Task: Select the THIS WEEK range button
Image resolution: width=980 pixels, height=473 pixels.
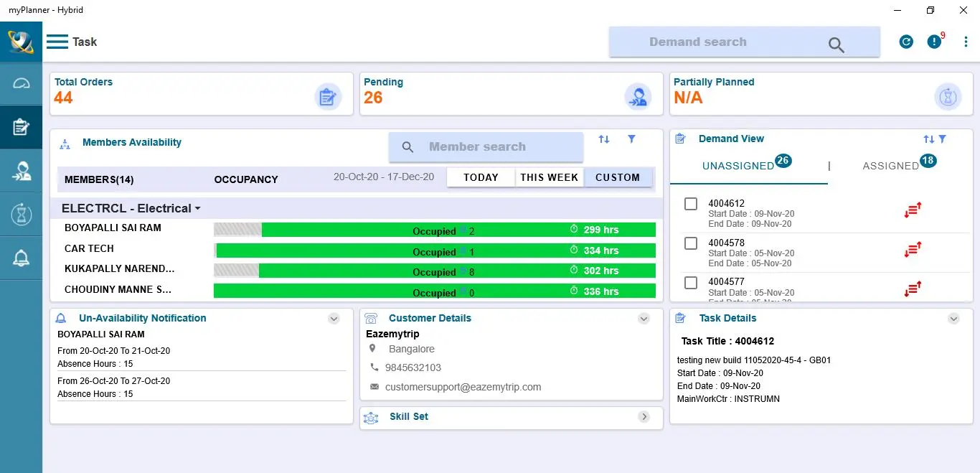Action: coord(550,177)
